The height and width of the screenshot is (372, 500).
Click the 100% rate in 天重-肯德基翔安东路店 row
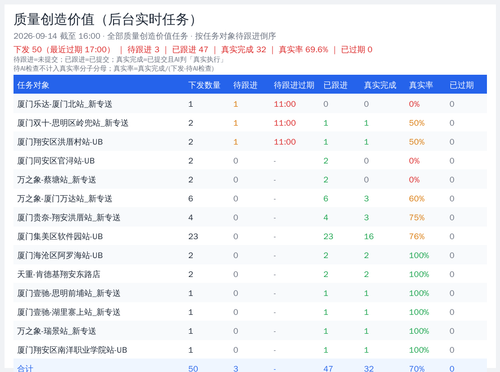coord(419,274)
